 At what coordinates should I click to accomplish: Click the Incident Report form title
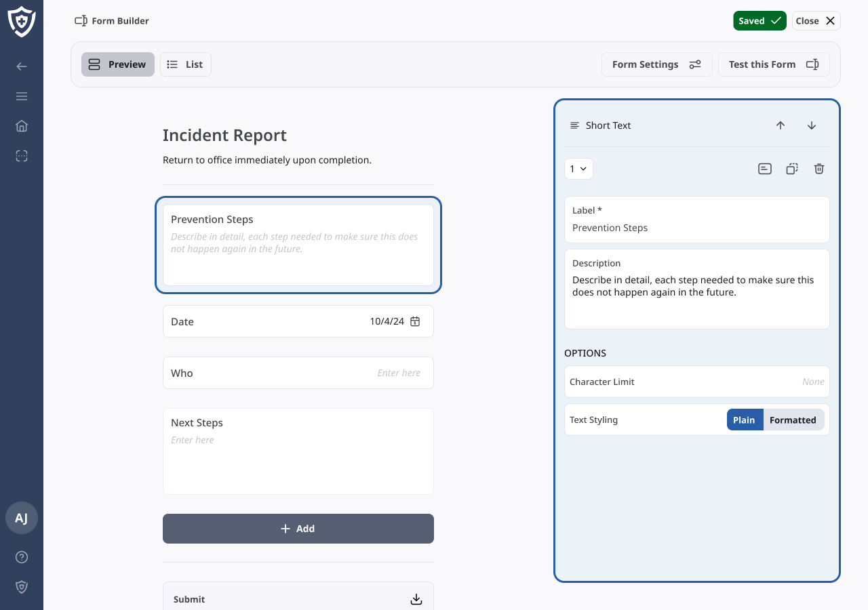click(224, 136)
